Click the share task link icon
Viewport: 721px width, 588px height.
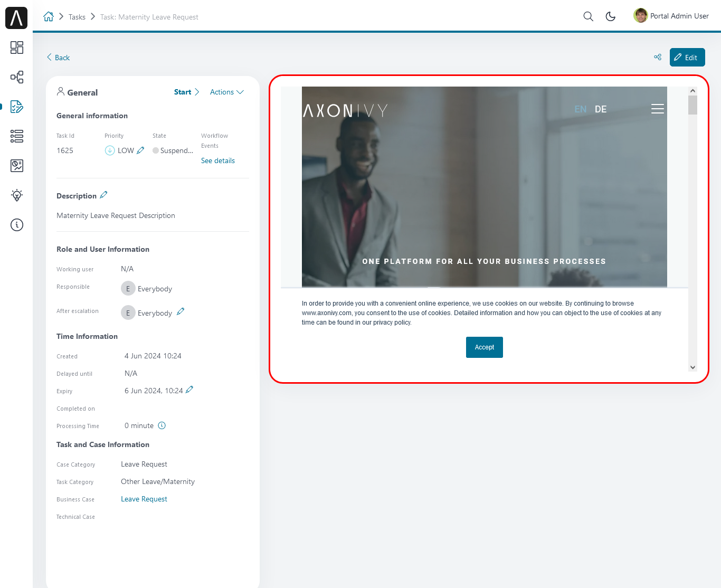[658, 57]
